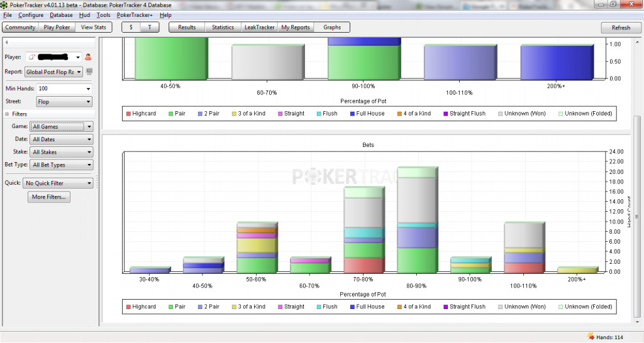Toggle the T tournament mode button

pyautogui.click(x=150, y=27)
